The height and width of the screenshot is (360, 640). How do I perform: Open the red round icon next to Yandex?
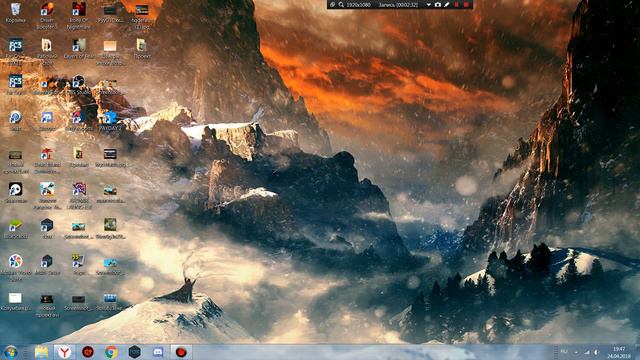[x=88, y=352]
